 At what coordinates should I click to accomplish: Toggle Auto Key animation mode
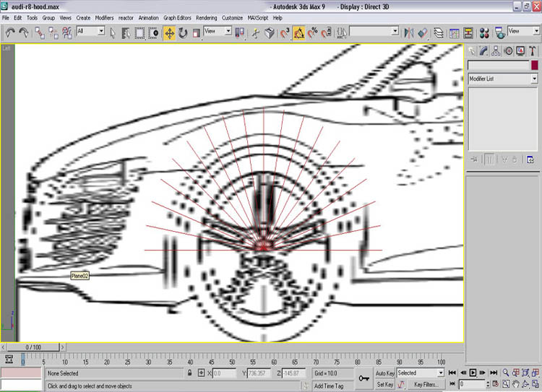tap(385, 373)
